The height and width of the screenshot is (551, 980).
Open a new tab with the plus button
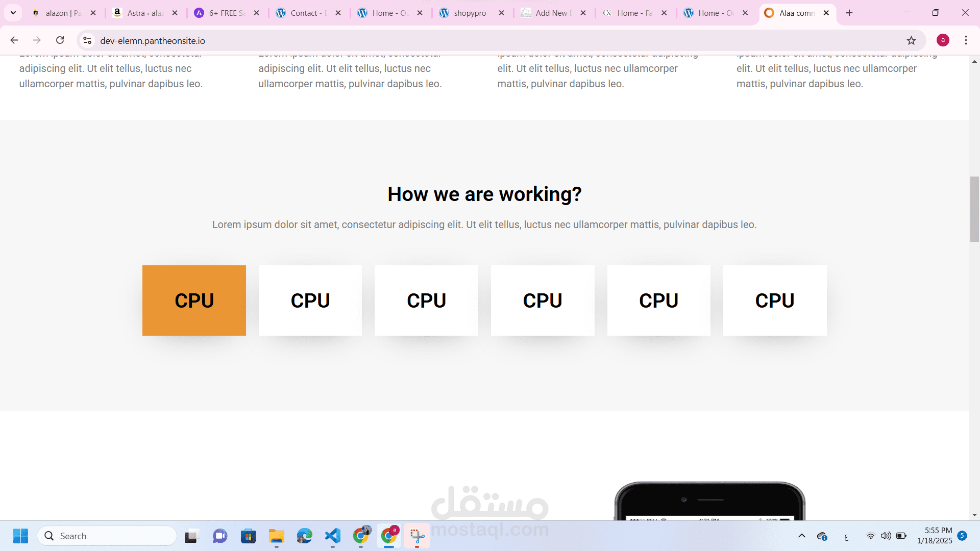[849, 13]
